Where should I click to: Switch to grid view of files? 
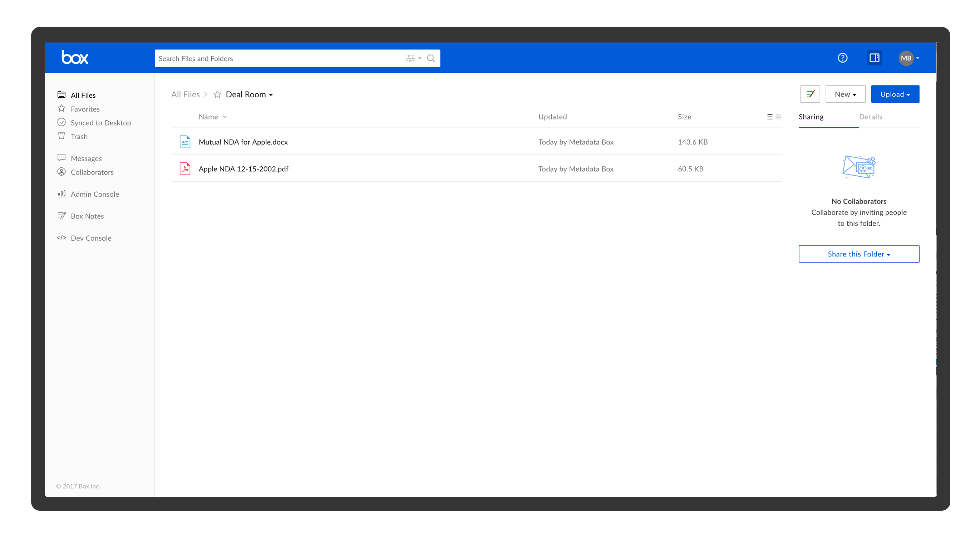point(779,117)
